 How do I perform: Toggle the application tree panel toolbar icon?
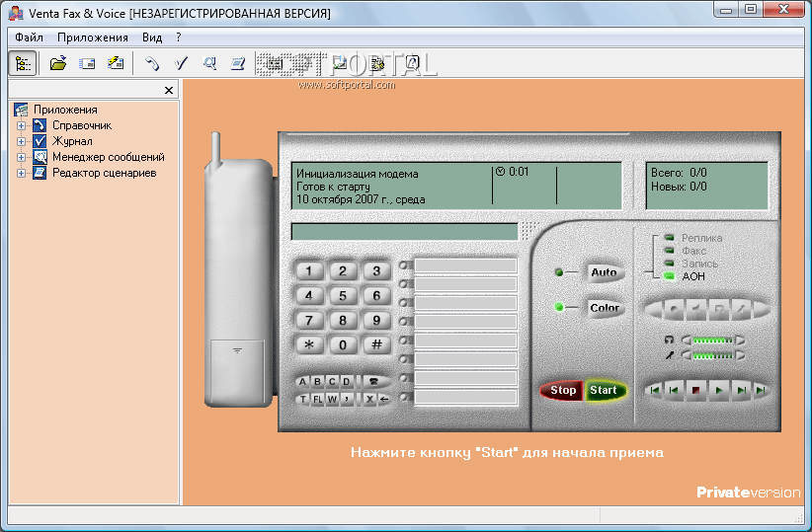23,63
